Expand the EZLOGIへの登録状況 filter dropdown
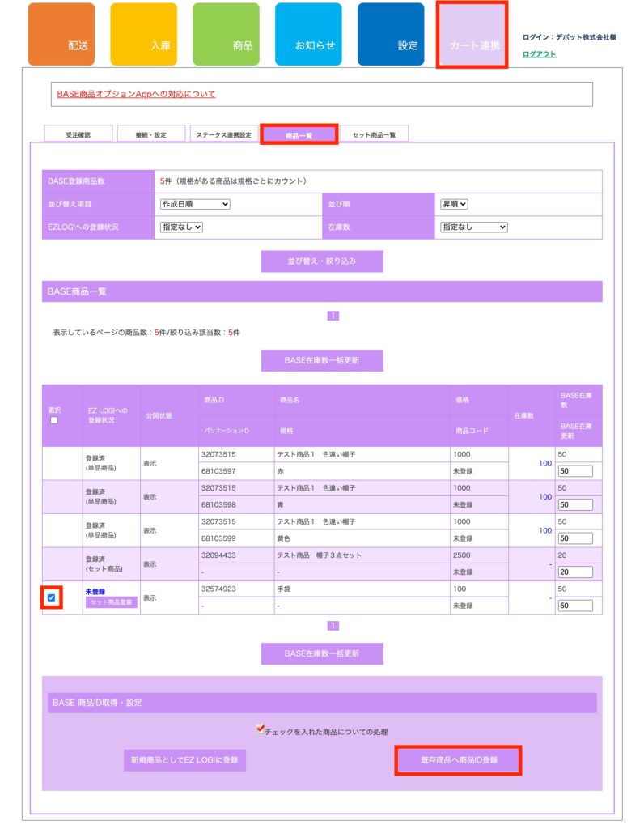The width and height of the screenshot is (644, 829). pyautogui.click(x=182, y=227)
